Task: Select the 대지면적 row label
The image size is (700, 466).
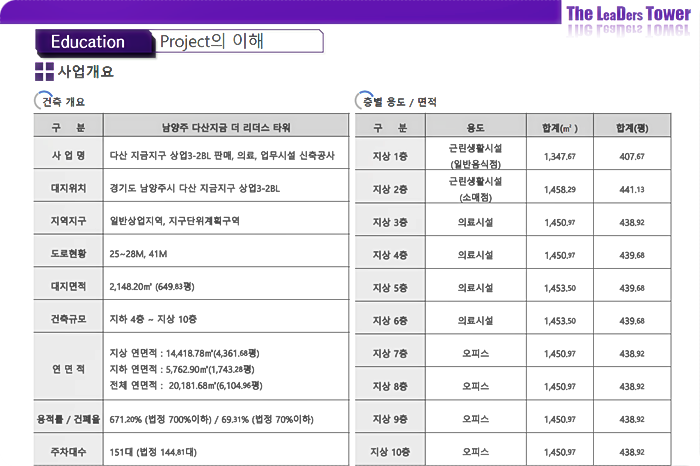Action: (x=68, y=286)
